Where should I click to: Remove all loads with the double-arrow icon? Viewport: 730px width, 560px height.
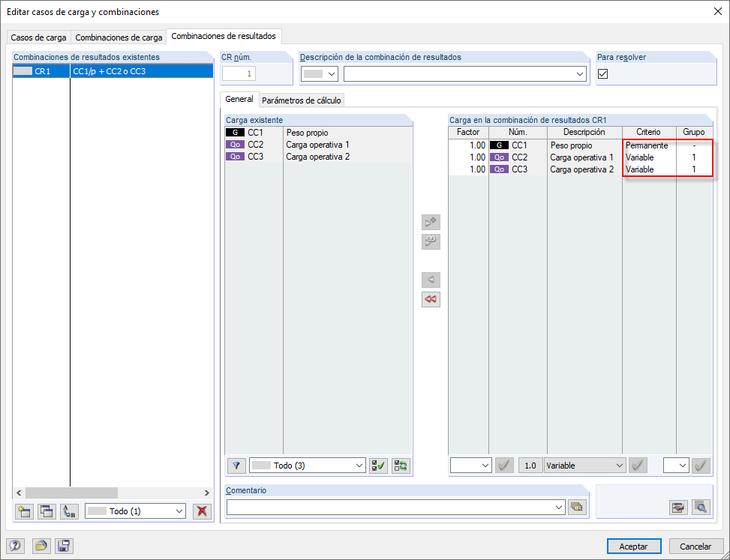tap(431, 299)
